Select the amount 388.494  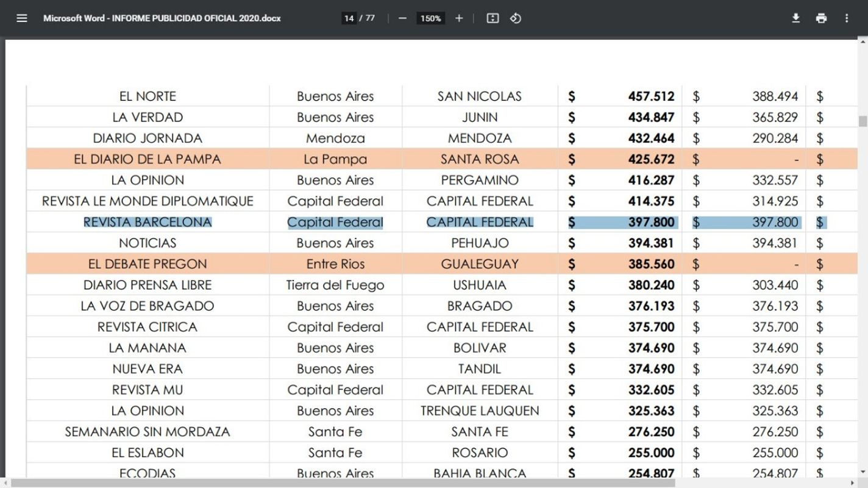[x=775, y=96]
